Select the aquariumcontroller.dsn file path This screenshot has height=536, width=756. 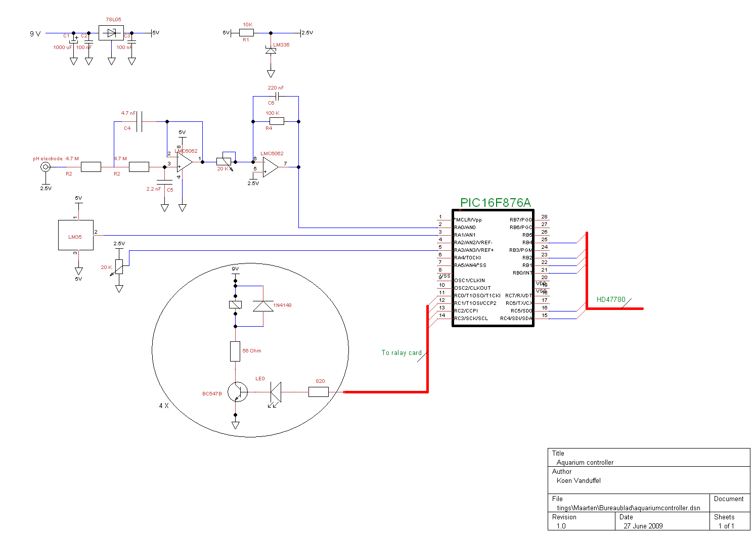pos(629,508)
